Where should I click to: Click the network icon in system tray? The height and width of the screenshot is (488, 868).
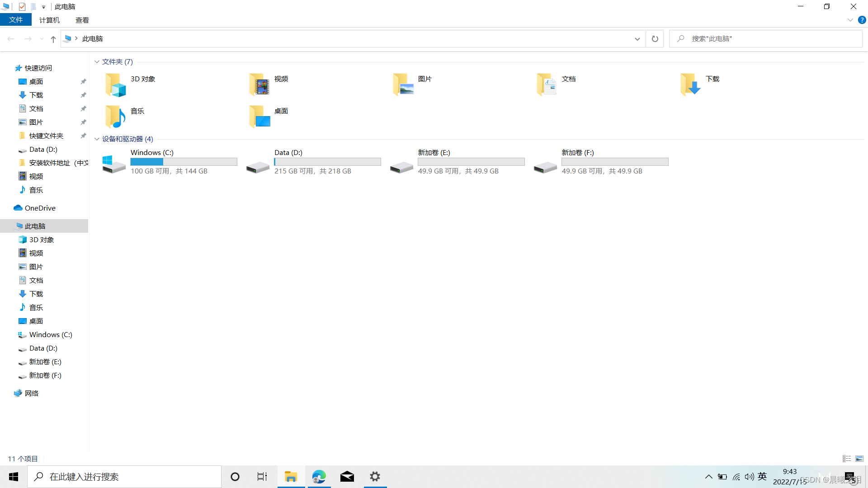point(736,477)
